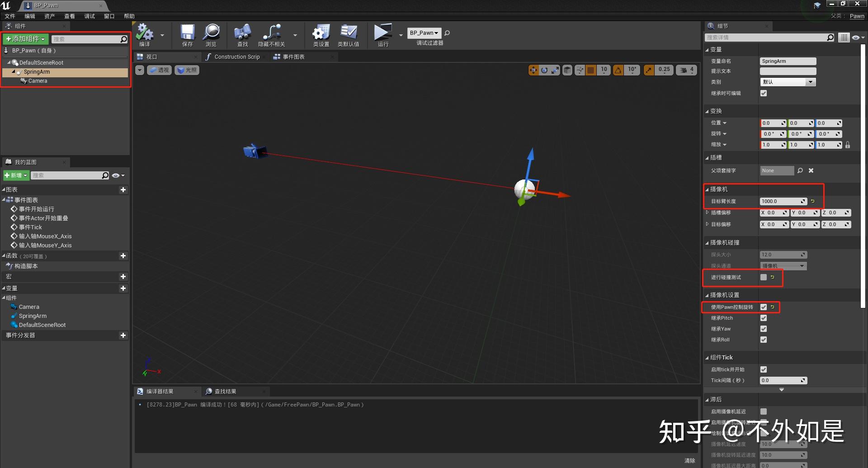Image resolution: width=868 pixels, height=468 pixels.
Task: Open the 添加组件 add component dropdown
Action: coord(25,39)
